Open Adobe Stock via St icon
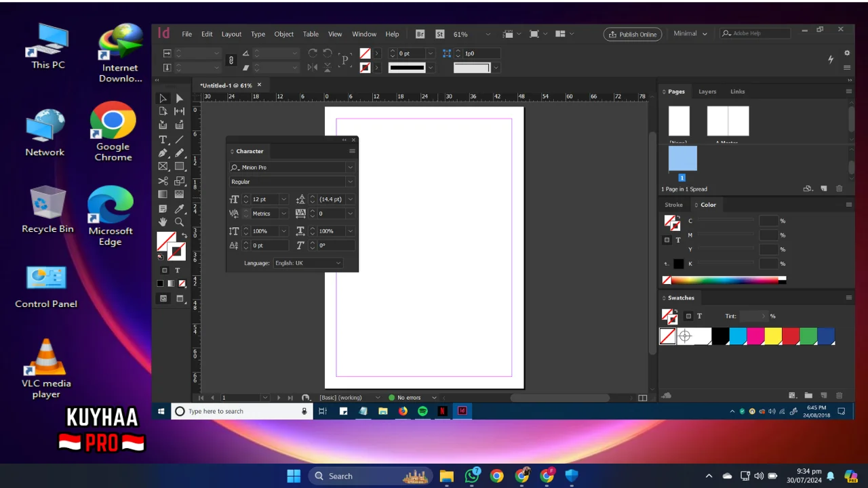The image size is (868, 488). click(x=440, y=34)
